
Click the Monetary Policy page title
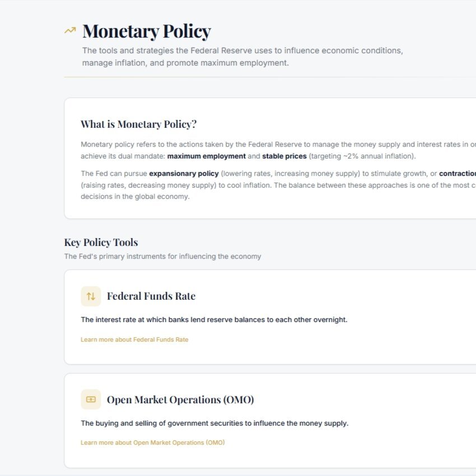(x=147, y=31)
